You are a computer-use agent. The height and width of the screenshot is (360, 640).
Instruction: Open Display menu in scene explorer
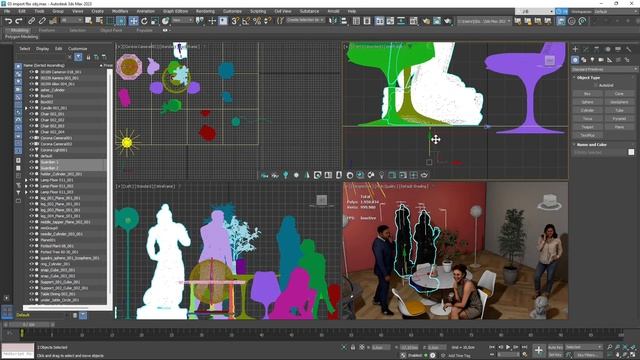click(42, 49)
